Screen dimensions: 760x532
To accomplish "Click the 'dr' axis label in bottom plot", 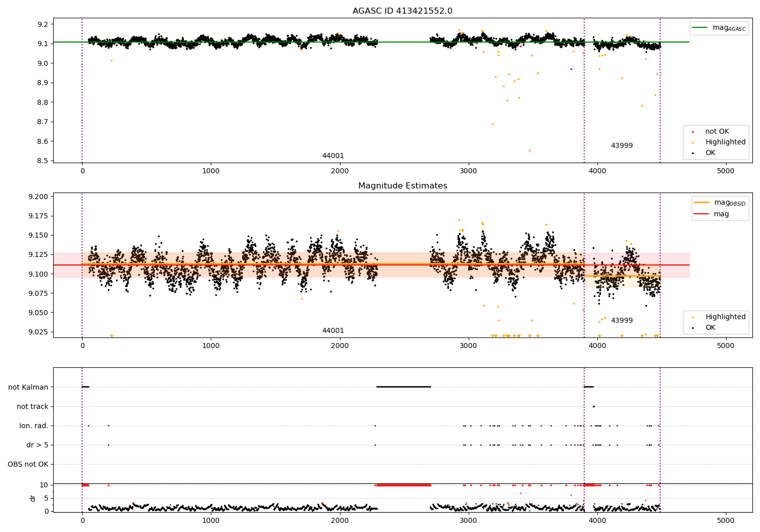I will pos(33,498).
